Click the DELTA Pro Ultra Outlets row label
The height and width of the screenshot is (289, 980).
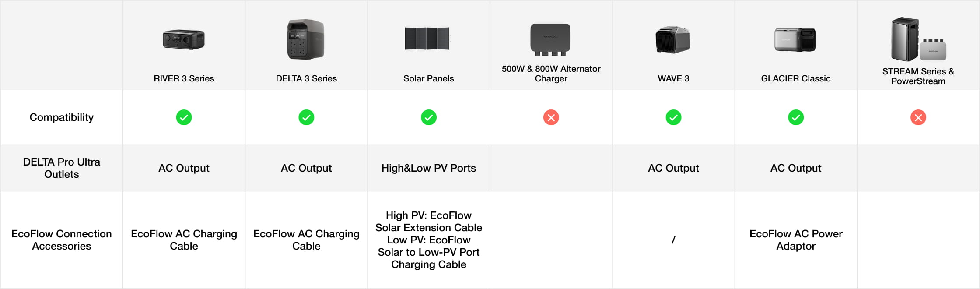pos(61,168)
